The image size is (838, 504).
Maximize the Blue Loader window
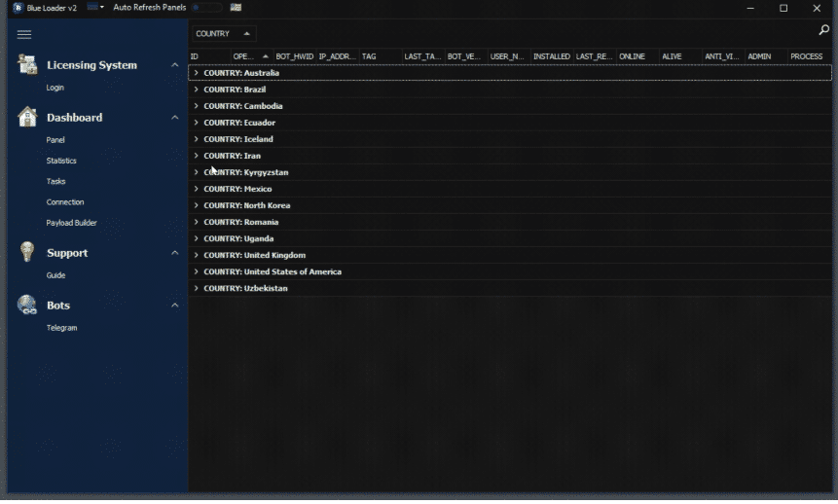pos(783,8)
